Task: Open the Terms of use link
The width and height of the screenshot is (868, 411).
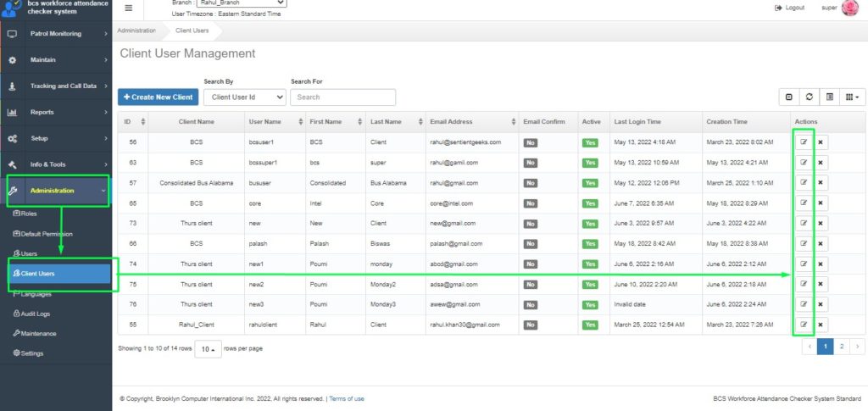Action: tap(347, 398)
